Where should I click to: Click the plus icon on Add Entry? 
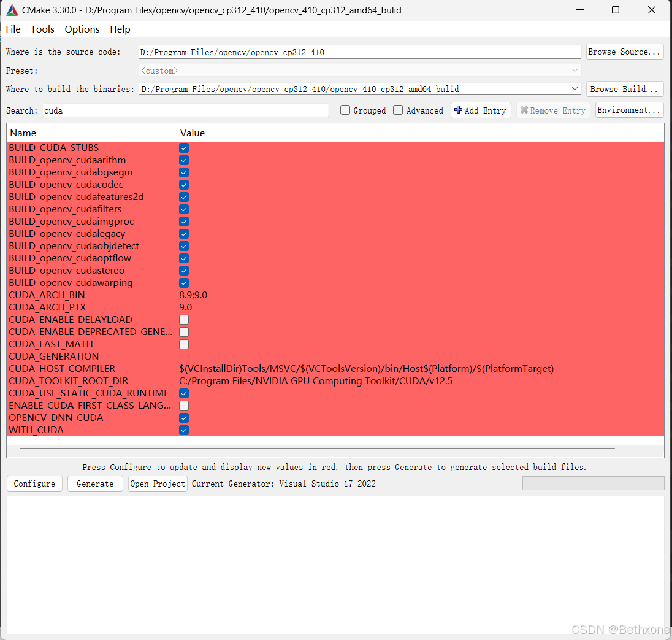tap(458, 110)
